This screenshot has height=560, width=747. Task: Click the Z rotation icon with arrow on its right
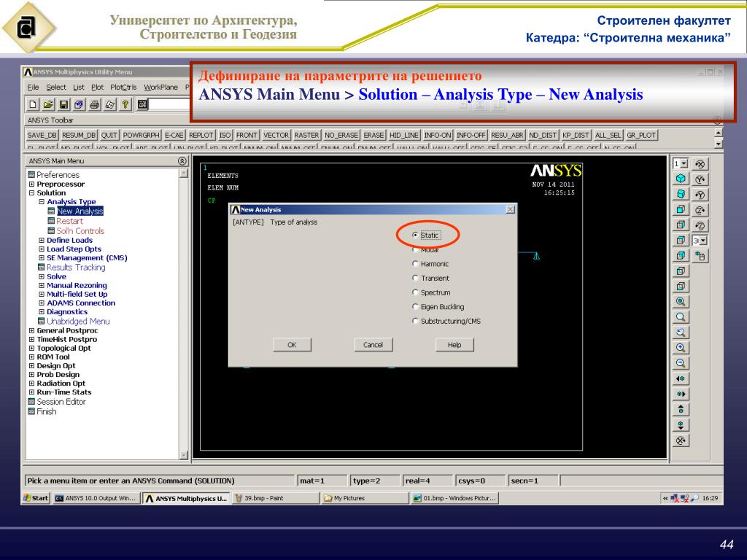[x=700, y=210]
